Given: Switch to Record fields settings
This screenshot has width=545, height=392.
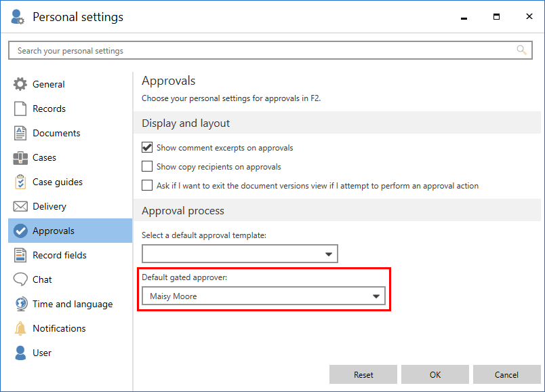Looking at the screenshot, I should coord(60,256).
